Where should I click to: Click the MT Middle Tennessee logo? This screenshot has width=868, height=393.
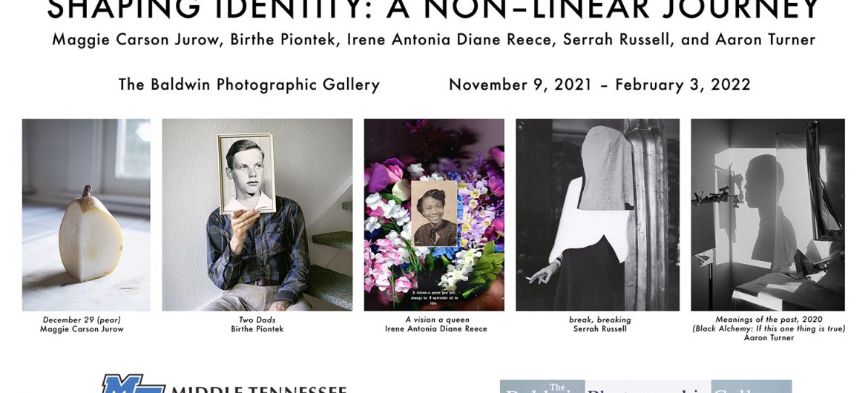click(x=224, y=384)
